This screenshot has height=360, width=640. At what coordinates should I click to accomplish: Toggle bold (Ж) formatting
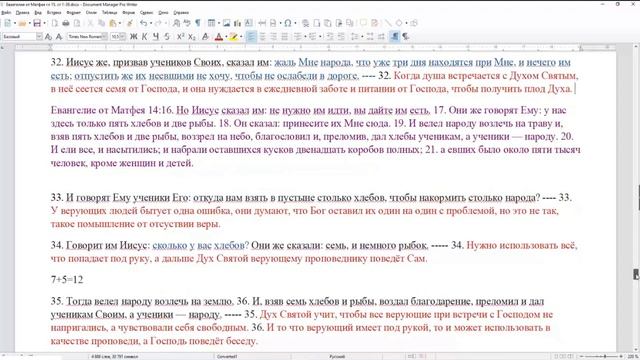[x=133, y=37]
